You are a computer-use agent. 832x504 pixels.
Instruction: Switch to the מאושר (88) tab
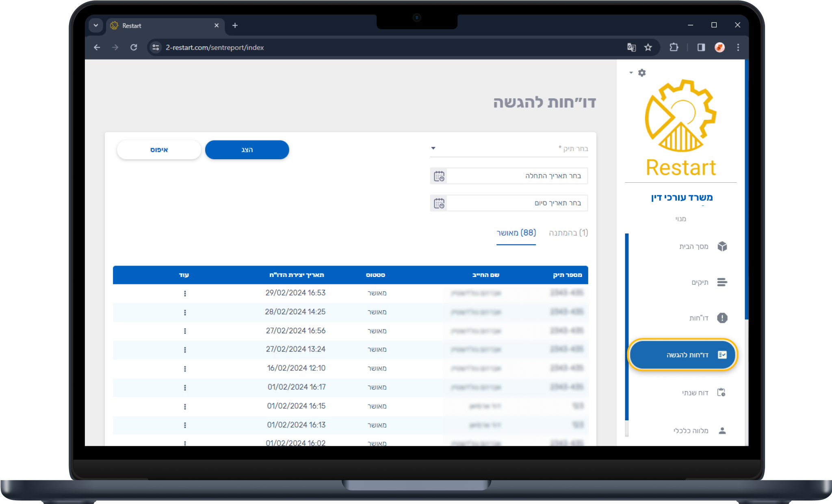tap(516, 233)
